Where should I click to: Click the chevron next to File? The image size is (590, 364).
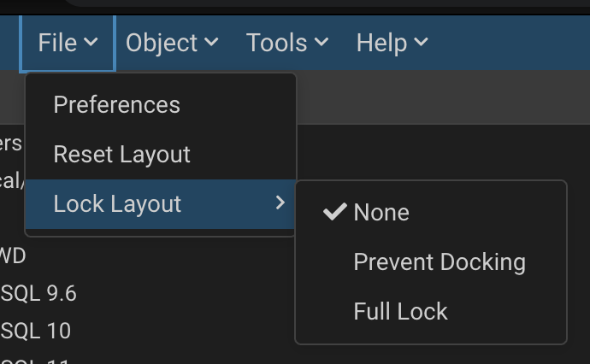click(x=91, y=43)
